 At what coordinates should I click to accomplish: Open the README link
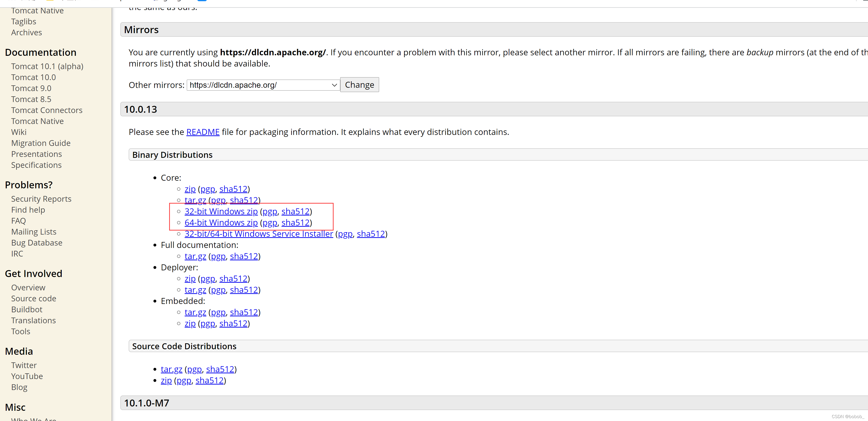click(203, 132)
